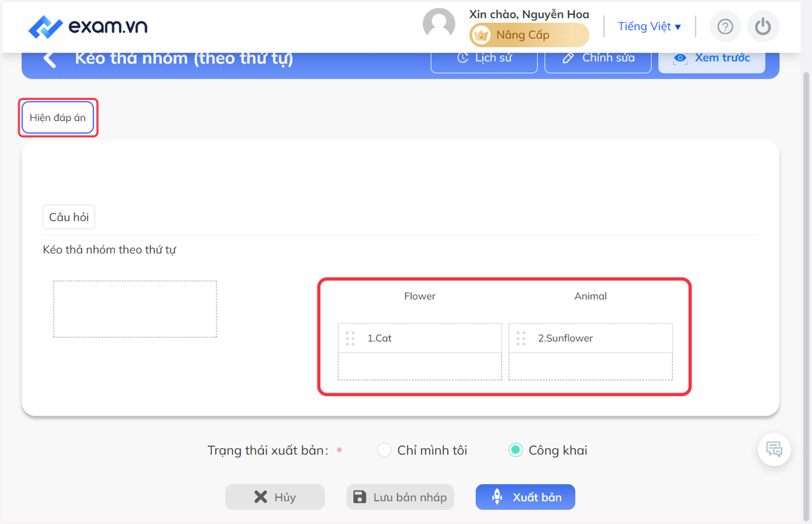The height and width of the screenshot is (524, 812).
Task: Click the Lưu bản nháp button
Action: pos(400,497)
